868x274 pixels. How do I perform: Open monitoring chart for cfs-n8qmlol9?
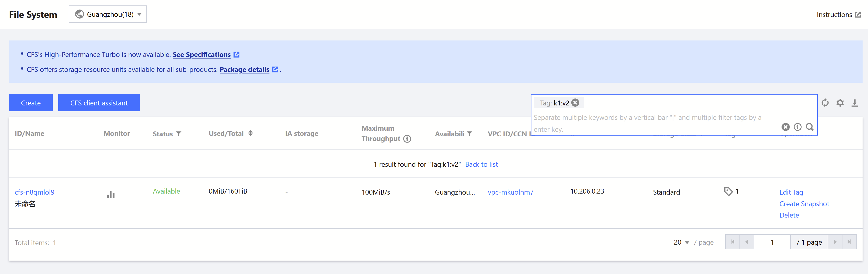(x=110, y=195)
